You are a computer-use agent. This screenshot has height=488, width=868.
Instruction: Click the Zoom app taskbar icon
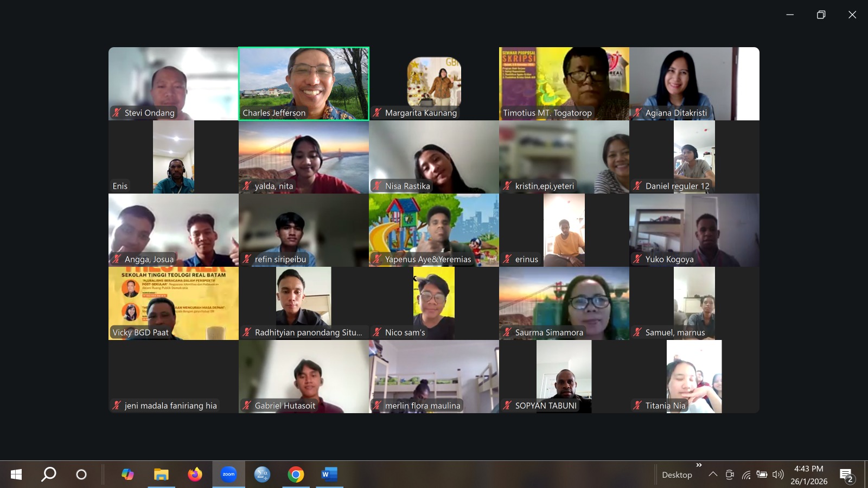coord(228,474)
